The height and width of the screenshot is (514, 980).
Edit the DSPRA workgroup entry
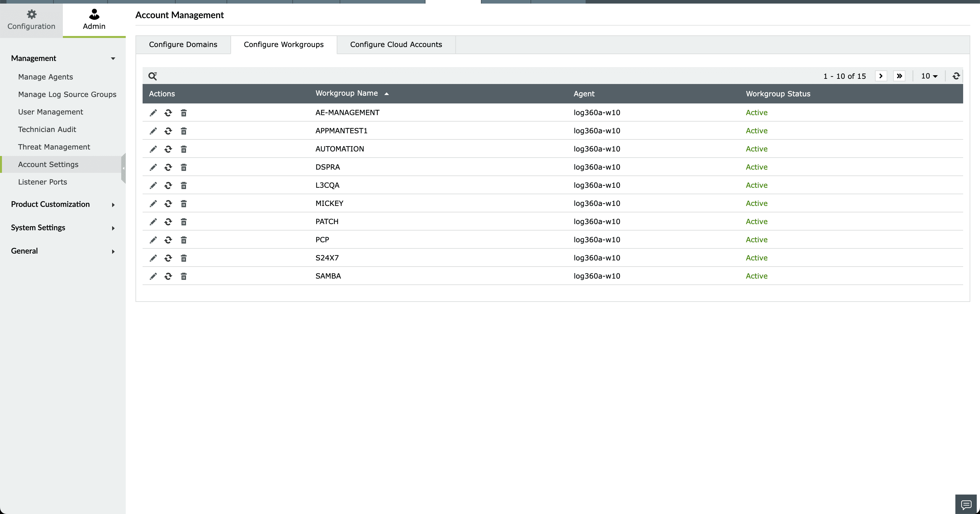153,167
